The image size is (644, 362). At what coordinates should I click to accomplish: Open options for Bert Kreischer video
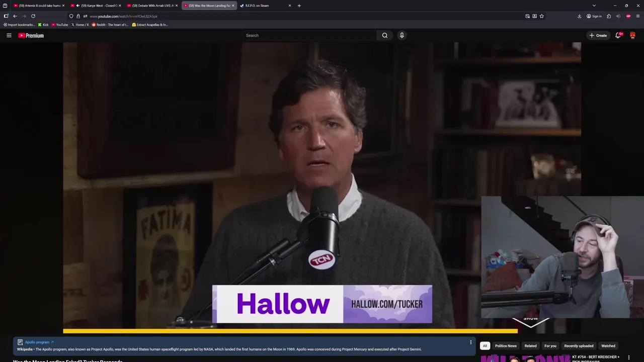pyautogui.click(x=628, y=357)
